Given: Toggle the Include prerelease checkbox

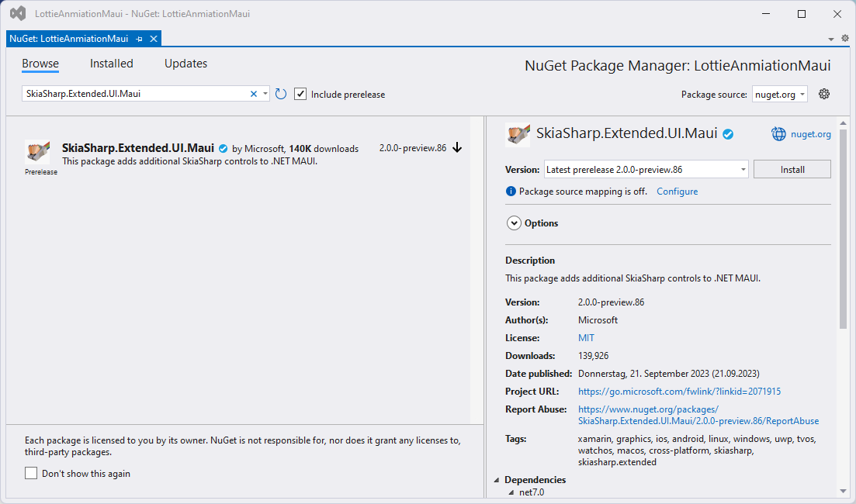Looking at the screenshot, I should [x=300, y=94].
